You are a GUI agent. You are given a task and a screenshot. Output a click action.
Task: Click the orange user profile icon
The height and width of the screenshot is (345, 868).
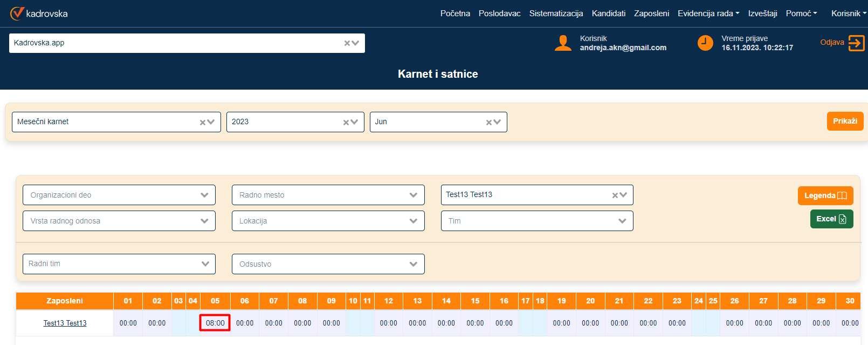563,43
